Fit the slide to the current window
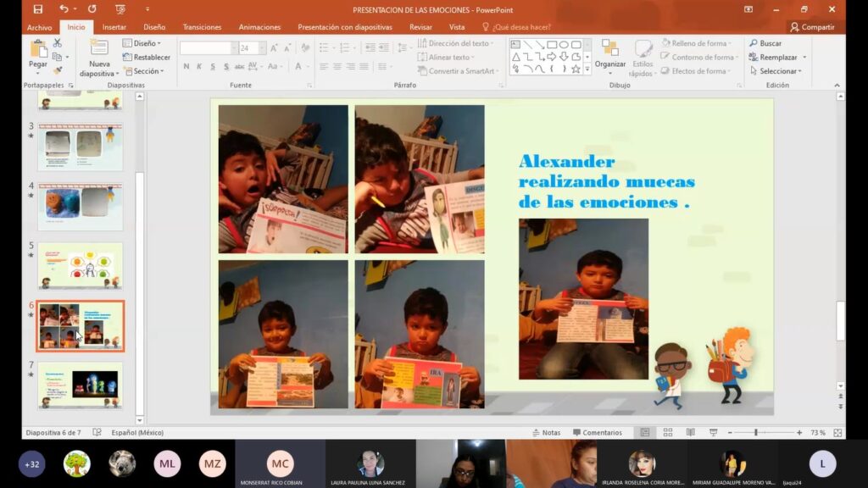The height and width of the screenshot is (488, 868). click(x=837, y=433)
